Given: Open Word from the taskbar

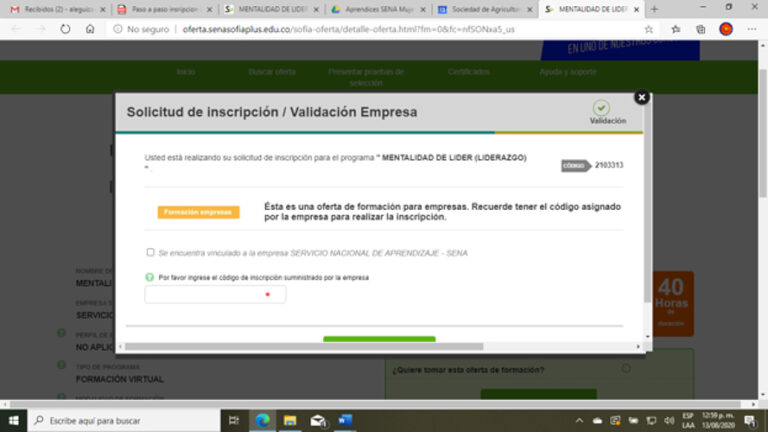Looking at the screenshot, I should point(346,420).
